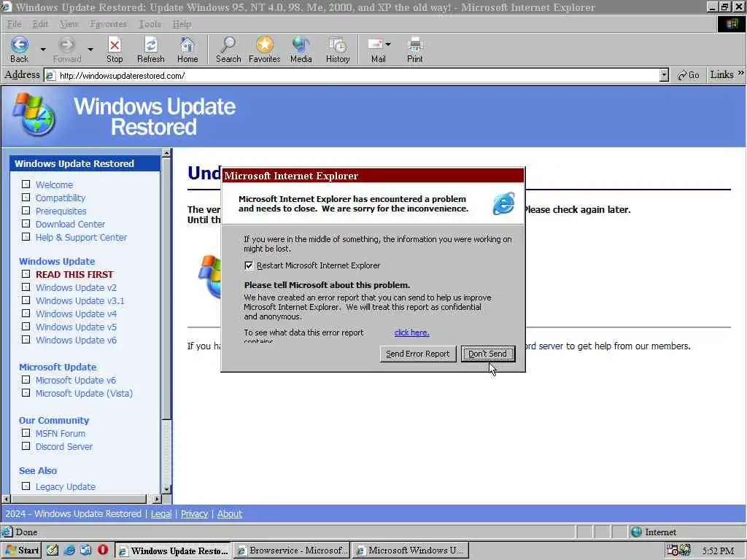This screenshot has width=747, height=560.
Task: Open the Media toolbar icon
Action: point(301,49)
